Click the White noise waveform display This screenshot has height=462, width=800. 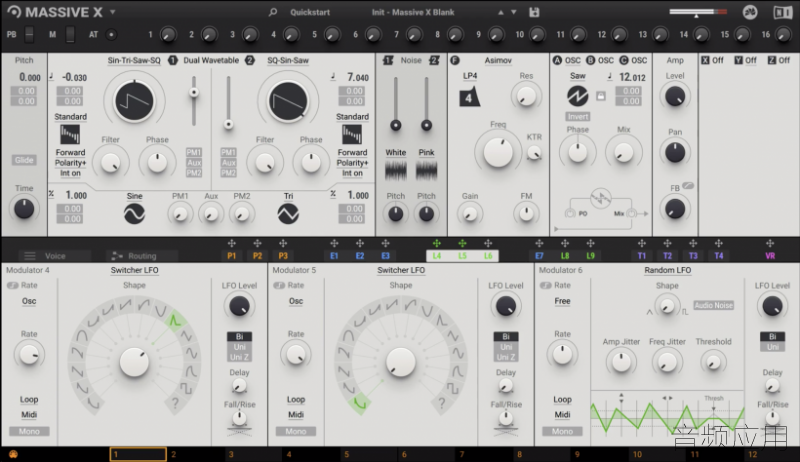(x=395, y=171)
